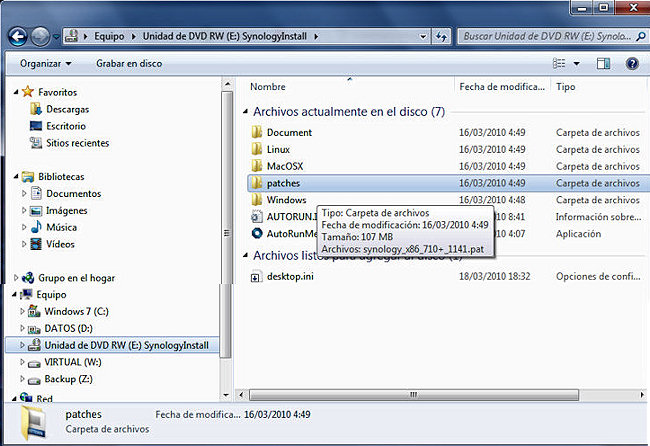Select the AUTORUN file icon

point(257,217)
